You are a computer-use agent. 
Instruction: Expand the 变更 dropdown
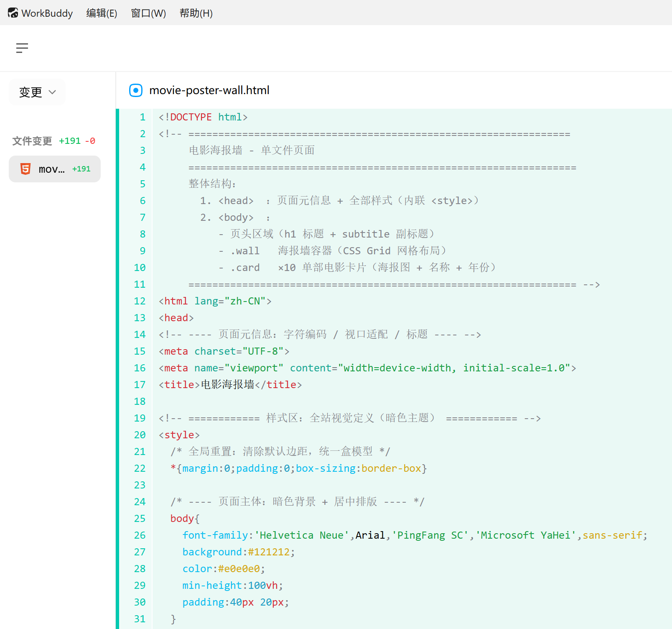pos(37,92)
